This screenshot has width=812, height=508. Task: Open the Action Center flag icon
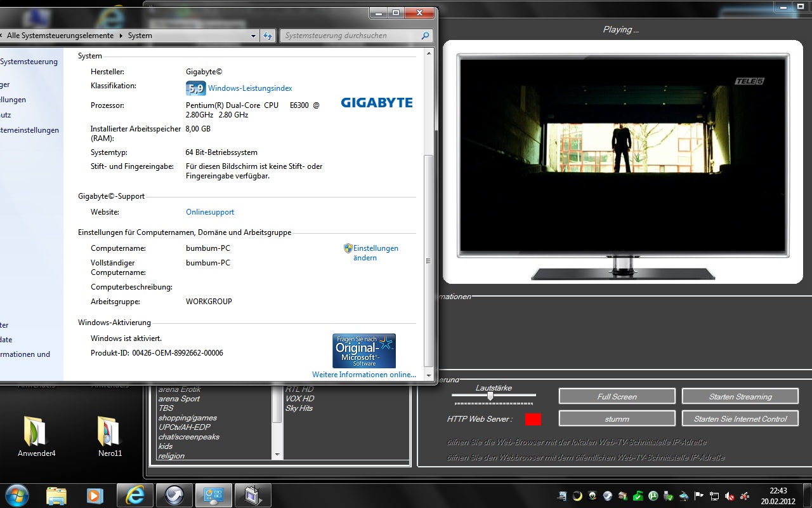coord(699,496)
